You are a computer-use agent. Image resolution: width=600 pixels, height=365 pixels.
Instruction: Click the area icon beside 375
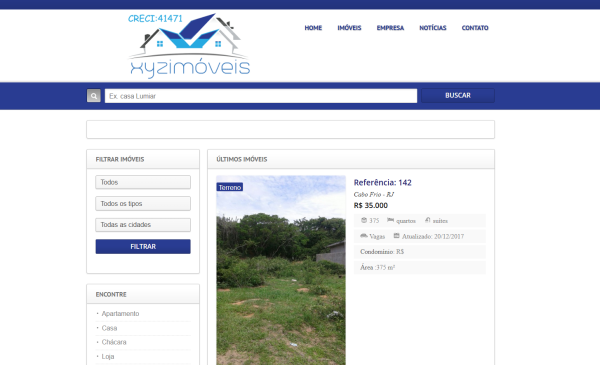point(364,220)
